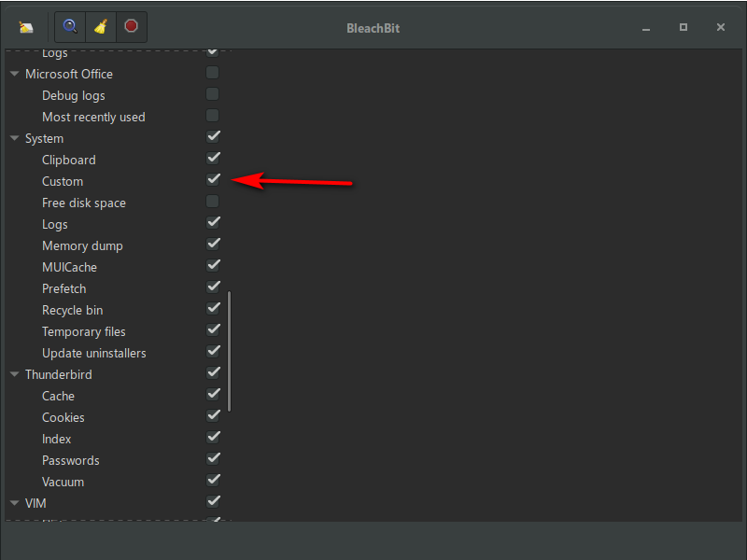Viewport: 747px width, 560px height.
Task: Select the Thunderbird row
Action: point(59,375)
